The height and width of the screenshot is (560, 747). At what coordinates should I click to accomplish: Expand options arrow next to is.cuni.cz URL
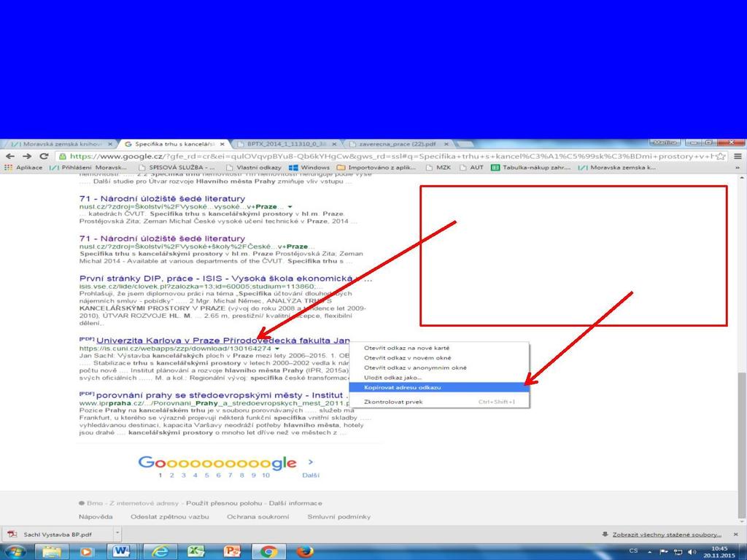[x=277, y=349]
